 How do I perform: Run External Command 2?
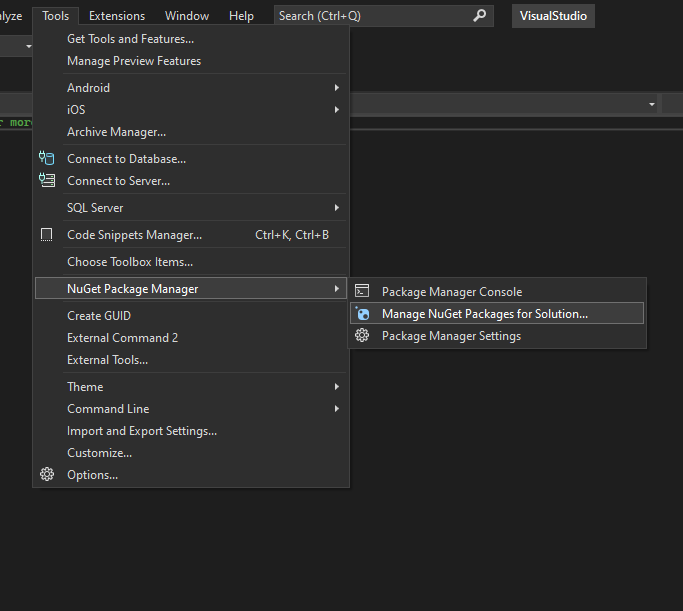point(191,338)
